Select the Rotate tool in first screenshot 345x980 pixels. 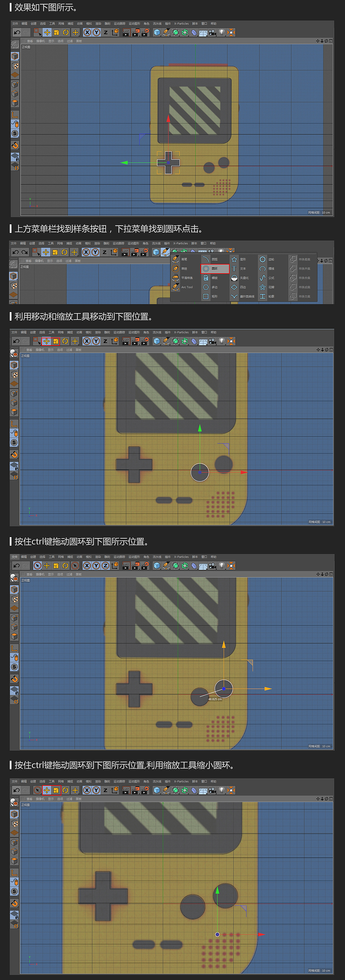point(66,32)
